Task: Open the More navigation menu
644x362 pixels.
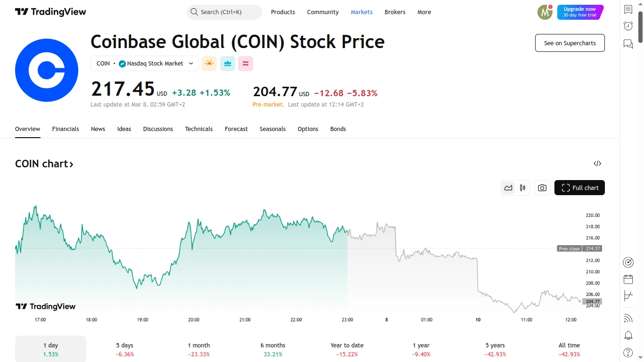Action: pyautogui.click(x=424, y=12)
